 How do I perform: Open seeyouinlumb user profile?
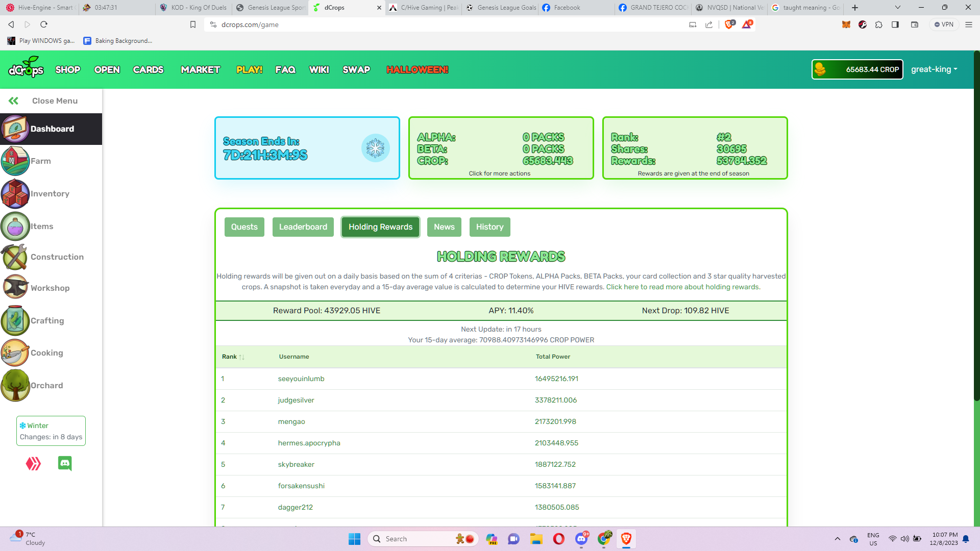click(x=301, y=379)
